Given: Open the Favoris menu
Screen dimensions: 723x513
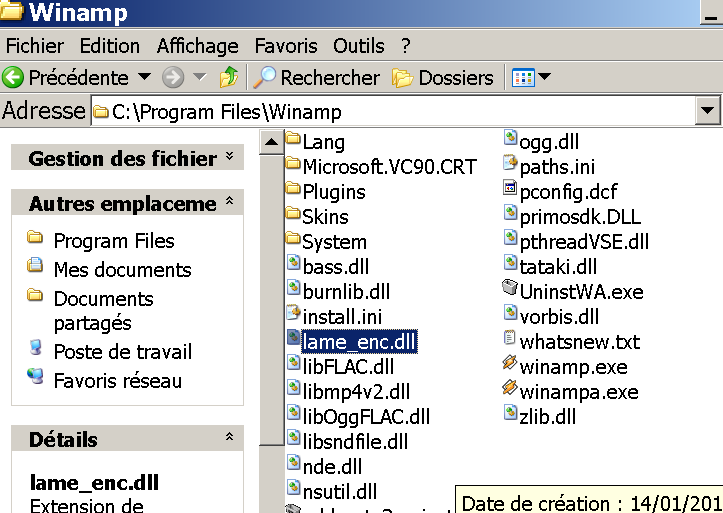Looking at the screenshot, I should pos(286,46).
